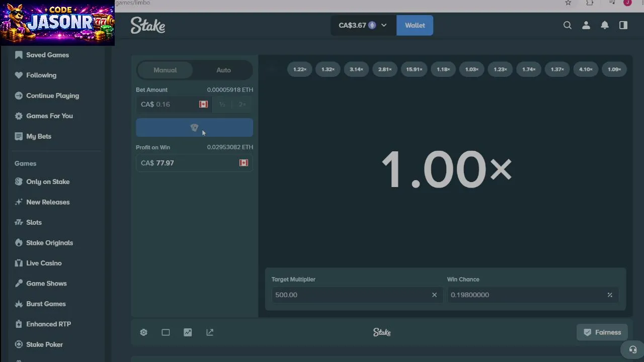Image resolution: width=644 pixels, height=362 pixels.
Task: Click the Stake logo below the game
Action: click(382, 332)
